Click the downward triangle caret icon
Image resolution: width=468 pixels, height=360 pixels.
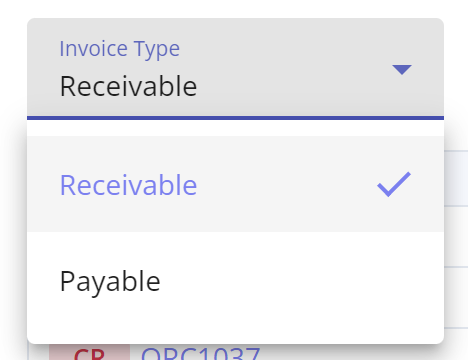[x=402, y=69]
